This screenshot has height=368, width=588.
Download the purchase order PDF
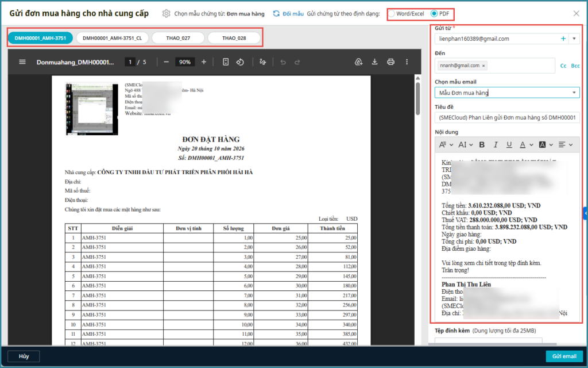(374, 62)
